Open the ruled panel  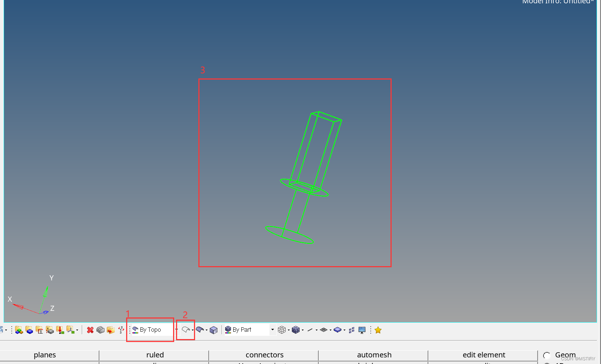point(155,355)
